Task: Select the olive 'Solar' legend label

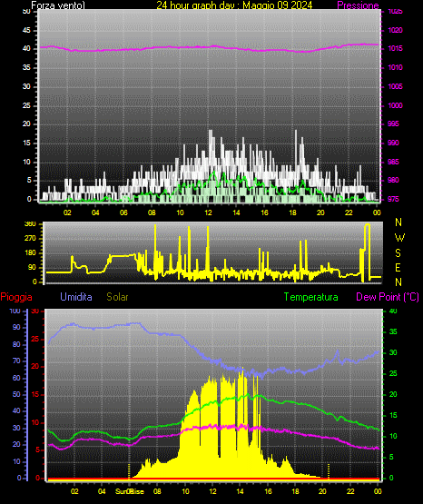Action: [x=117, y=297]
